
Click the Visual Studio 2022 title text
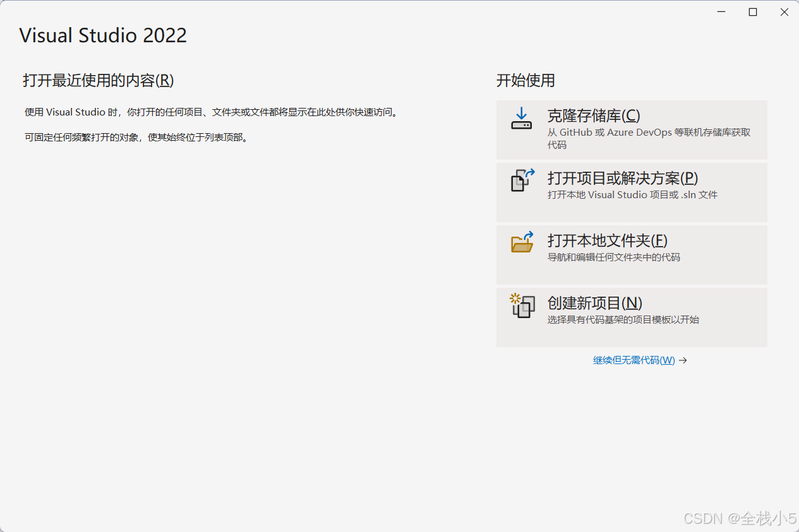pos(103,35)
